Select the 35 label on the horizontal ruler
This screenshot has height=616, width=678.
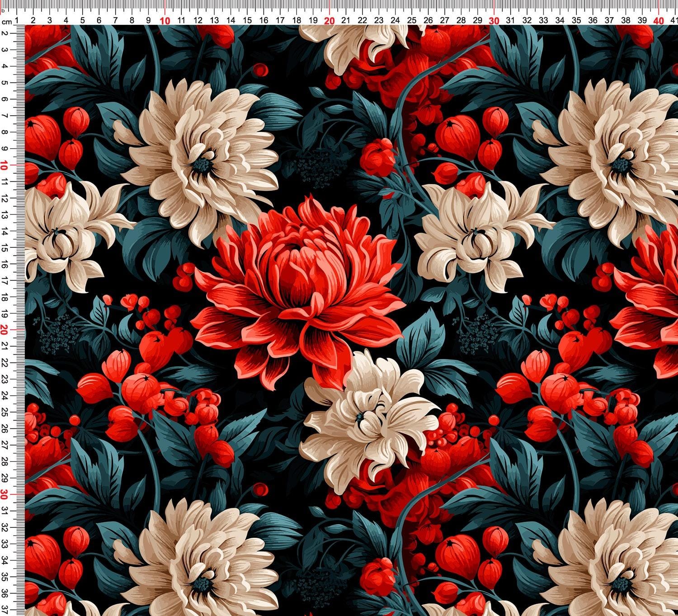click(x=576, y=20)
